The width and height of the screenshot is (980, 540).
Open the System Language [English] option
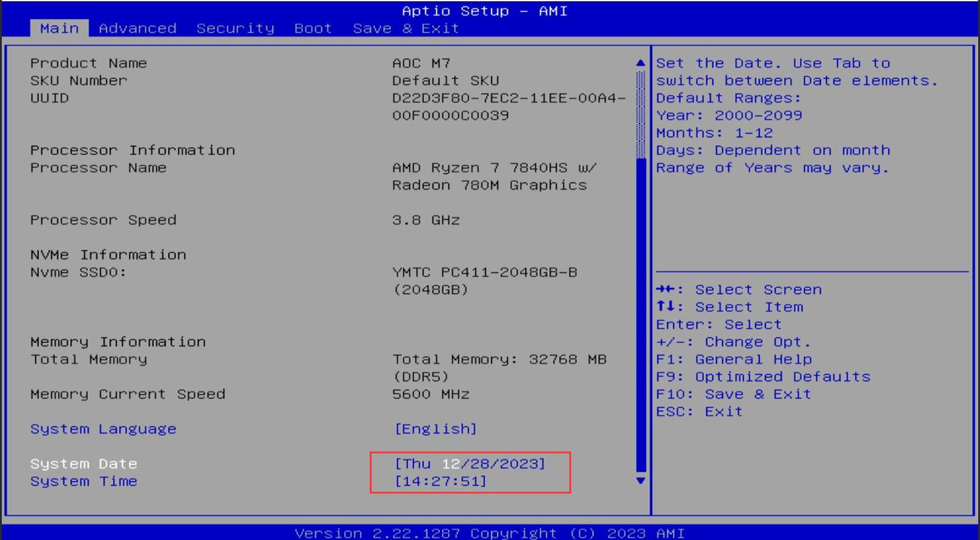[x=435, y=429]
